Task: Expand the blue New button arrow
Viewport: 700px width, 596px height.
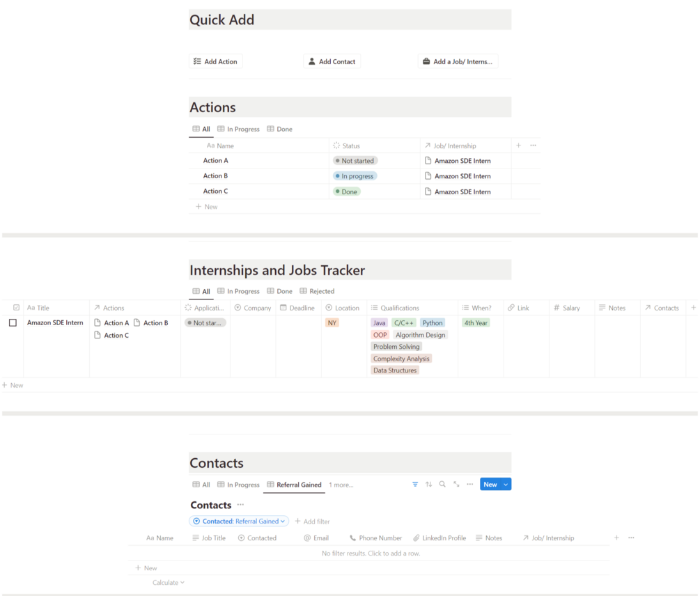Action: tap(506, 485)
